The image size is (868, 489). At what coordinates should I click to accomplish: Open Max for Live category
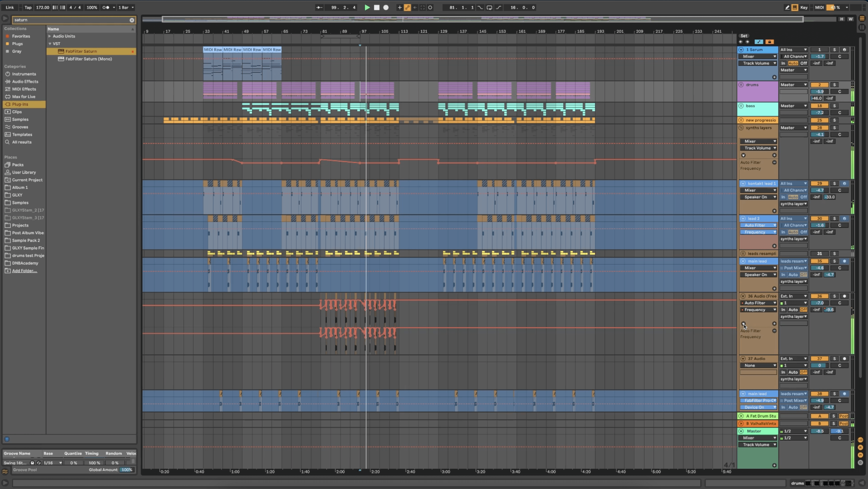point(24,97)
